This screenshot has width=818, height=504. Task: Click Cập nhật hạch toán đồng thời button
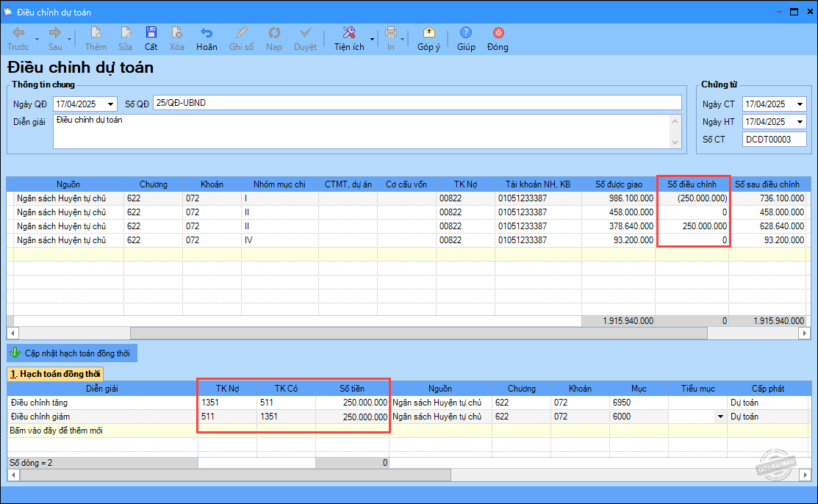pyautogui.click(x=72, y=353)
